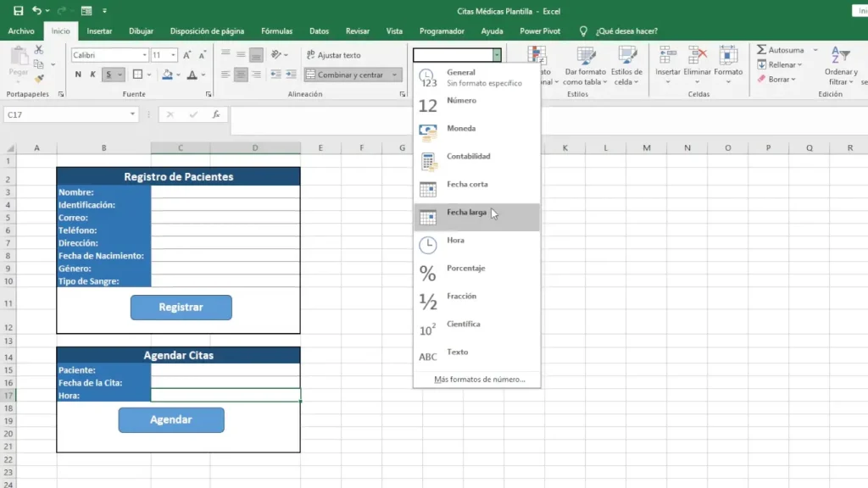Open the Insertar cells tool

tap(668, 65)
